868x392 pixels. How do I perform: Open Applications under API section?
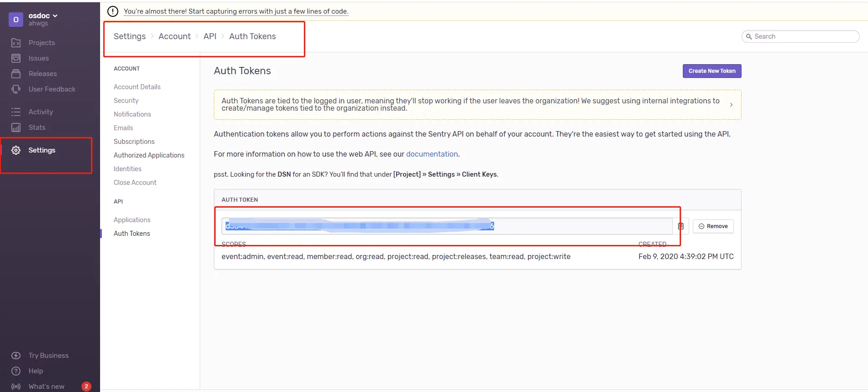coord(132,220)
